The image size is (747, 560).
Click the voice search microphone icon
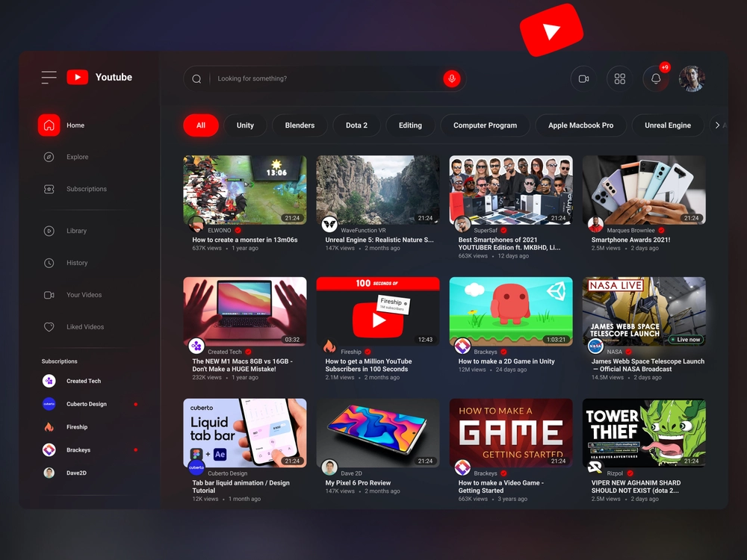(x=451, y=79)
